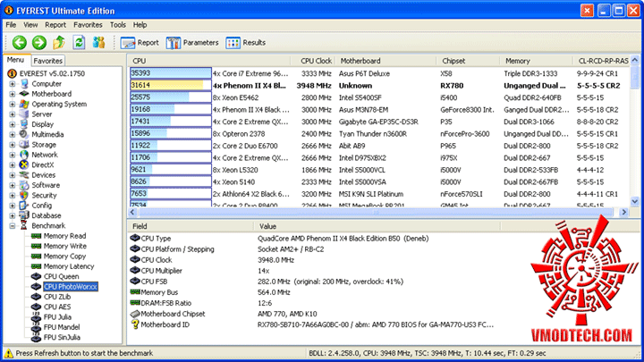Select the DirectX tree icon
The image size is (644, 362).
tap(24, 165)
